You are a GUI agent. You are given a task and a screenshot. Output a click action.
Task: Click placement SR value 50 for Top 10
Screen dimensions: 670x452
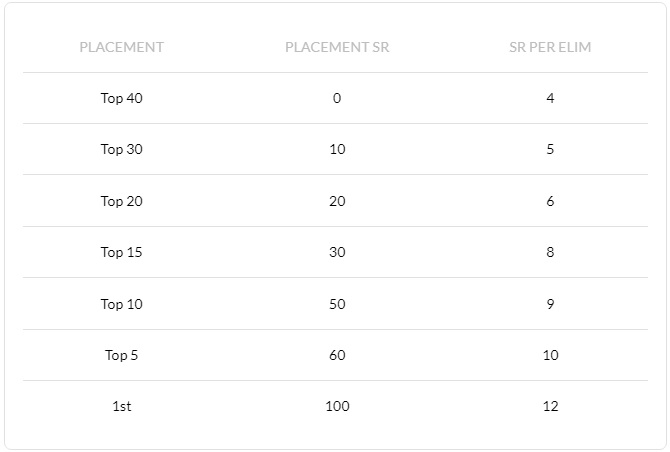337,304
